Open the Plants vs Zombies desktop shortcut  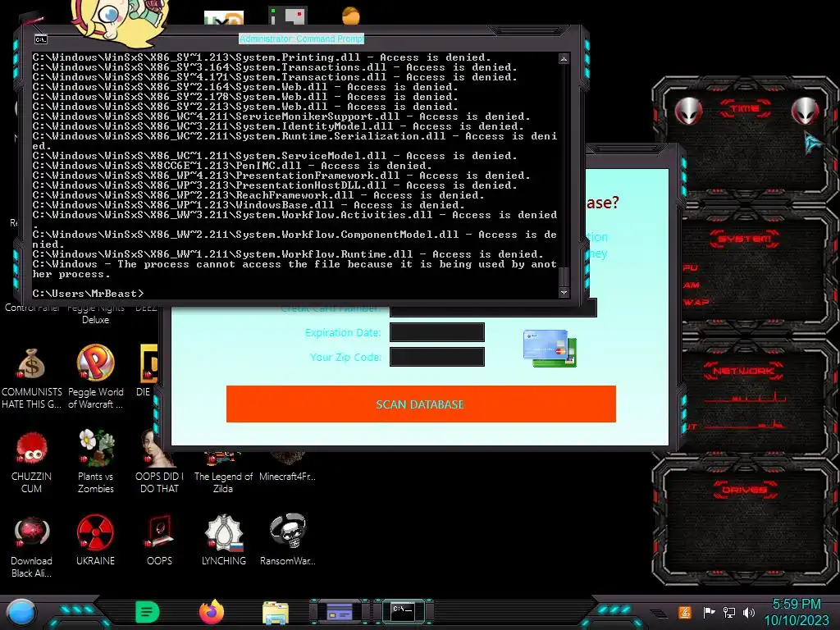95,448
